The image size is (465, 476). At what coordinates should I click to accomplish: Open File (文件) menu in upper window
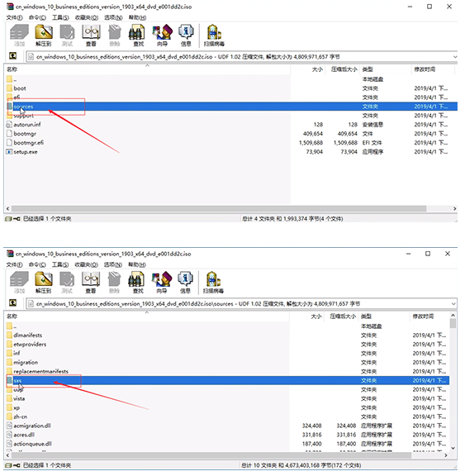coord(15,17)
